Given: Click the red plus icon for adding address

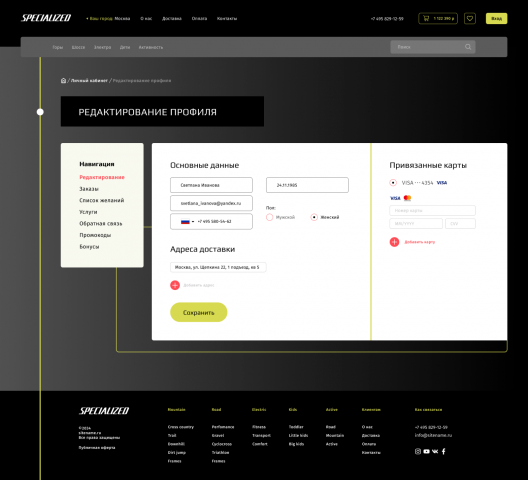Looking at the screenshot, I should tap(175, 285).
